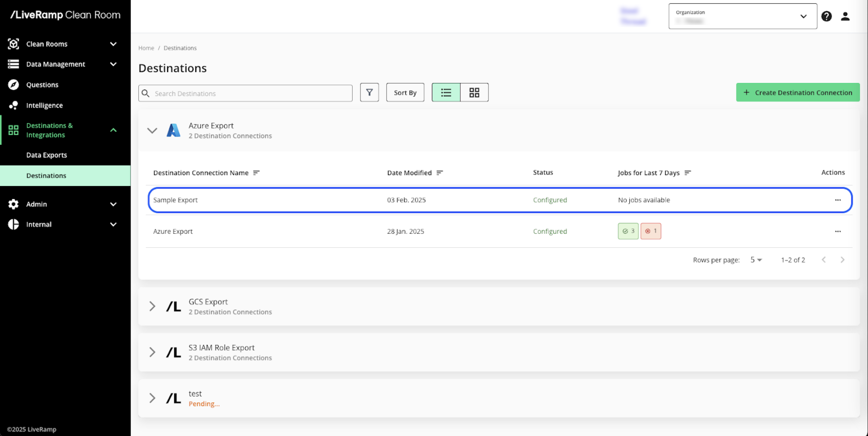Click the filter funnel icon
This screenshot has height=436, width=868.
coord(369,92)
